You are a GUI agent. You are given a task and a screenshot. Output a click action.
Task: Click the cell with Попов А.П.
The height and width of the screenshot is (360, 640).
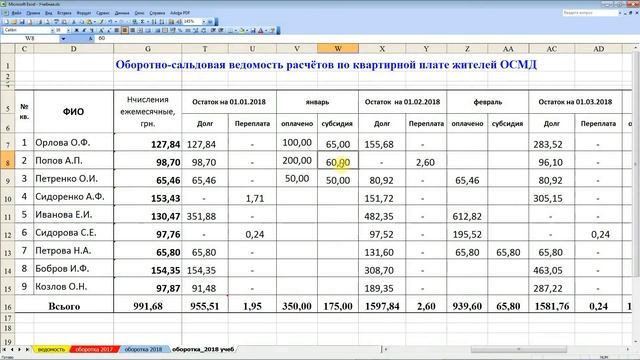tap(73, 160)
